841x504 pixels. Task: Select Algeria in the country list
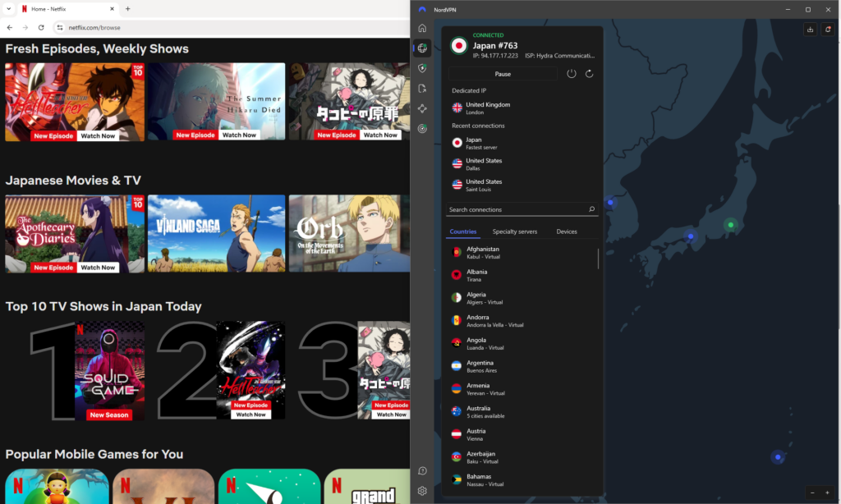pos(522,298)
